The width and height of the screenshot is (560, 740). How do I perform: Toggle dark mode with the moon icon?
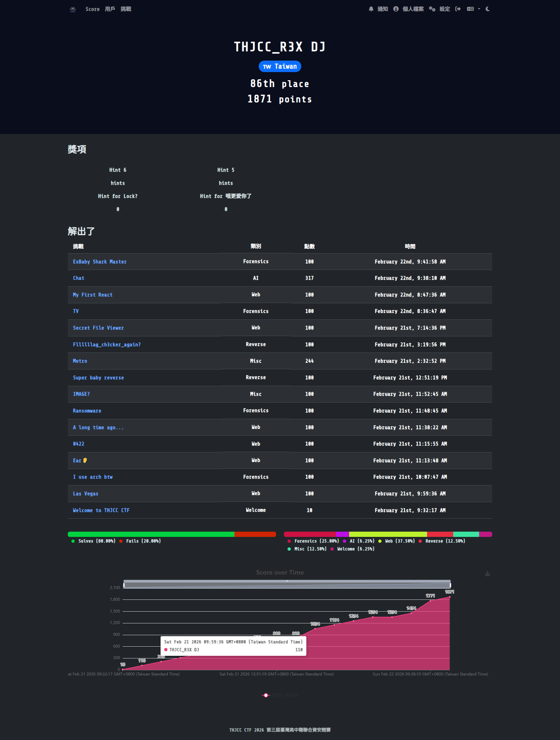pyautogui.click(x=488, y=9)
